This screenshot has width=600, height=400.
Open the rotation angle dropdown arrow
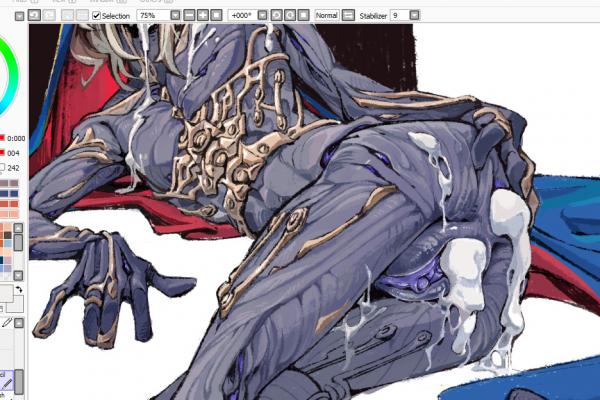click(x=262, y=15)
